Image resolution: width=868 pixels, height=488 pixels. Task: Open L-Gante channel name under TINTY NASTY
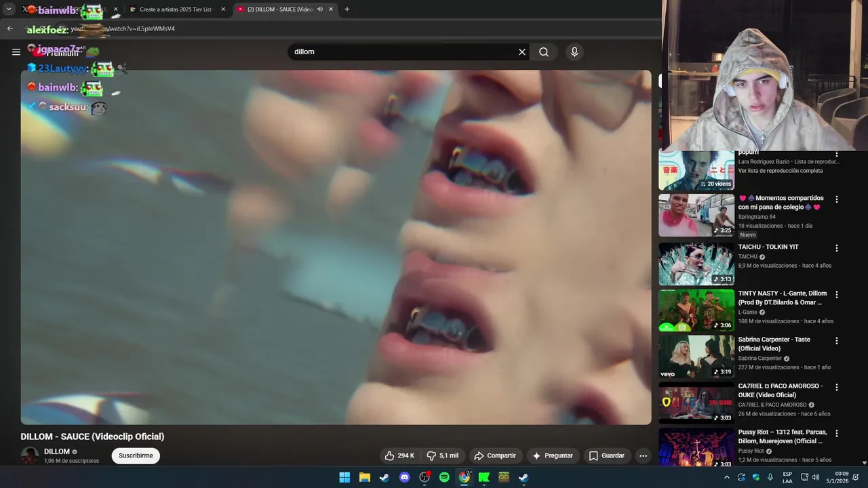coord(747,312)
